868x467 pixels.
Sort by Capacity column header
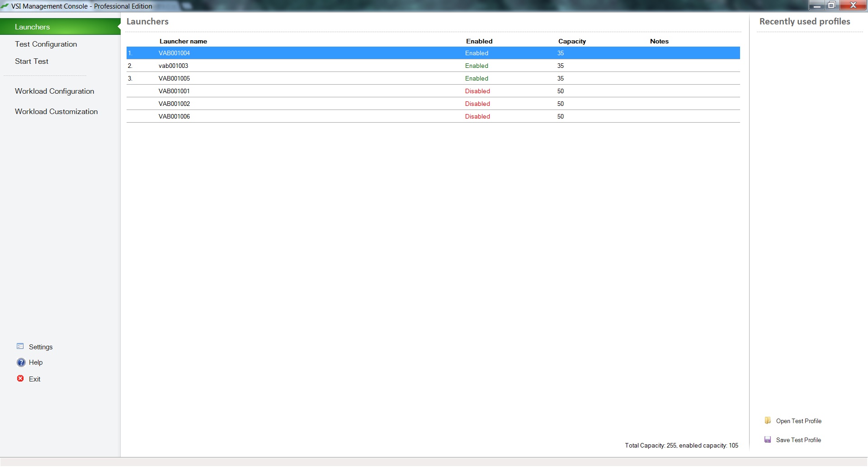click(x=572, y=41)
